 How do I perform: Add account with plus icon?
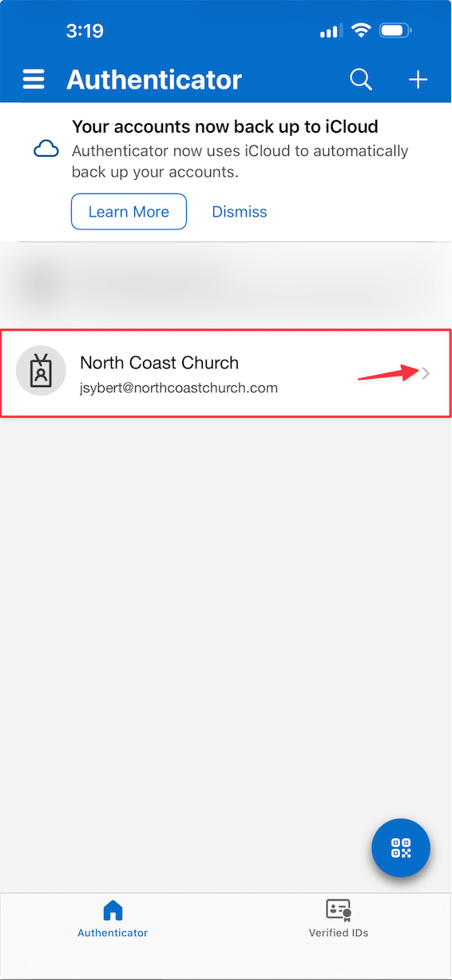click(x=418, y=80)
